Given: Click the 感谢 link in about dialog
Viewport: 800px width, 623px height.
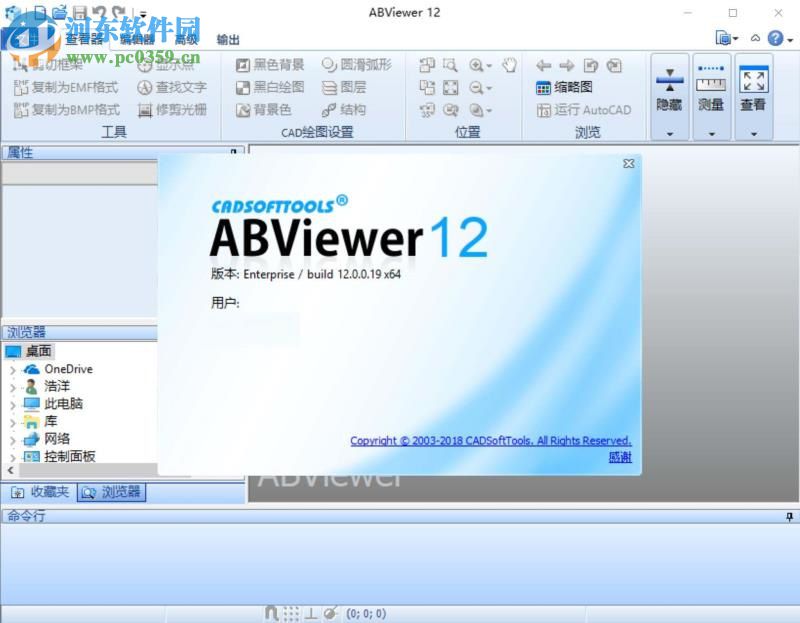Looking at the screenshot, I should 620,457.
